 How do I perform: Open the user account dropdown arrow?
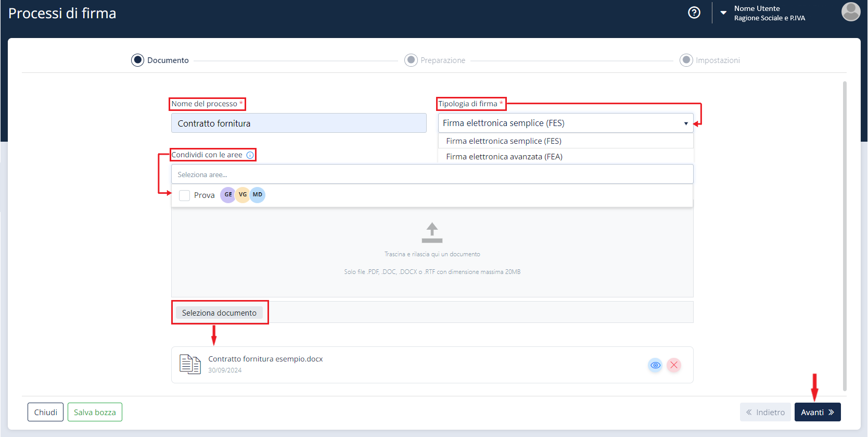(x=723, y=13)
